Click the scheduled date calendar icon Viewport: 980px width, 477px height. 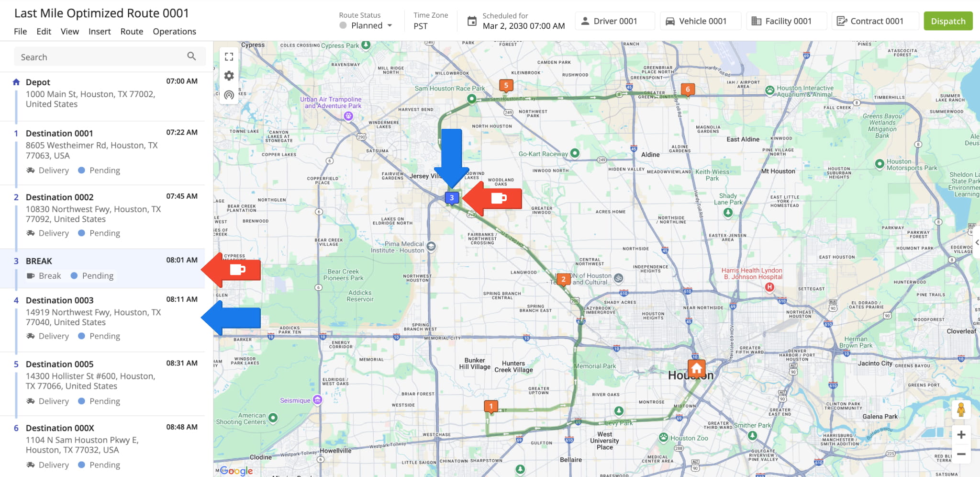coord(472,21)
